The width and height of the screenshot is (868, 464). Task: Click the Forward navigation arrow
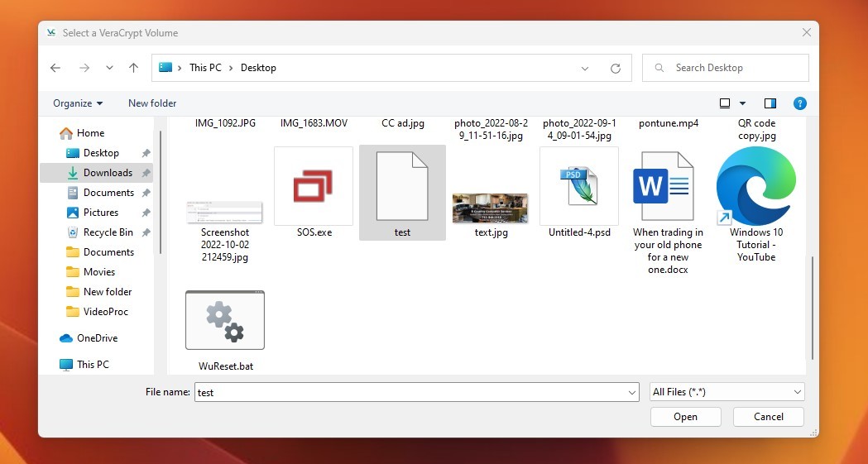click(x=84, y=68)
